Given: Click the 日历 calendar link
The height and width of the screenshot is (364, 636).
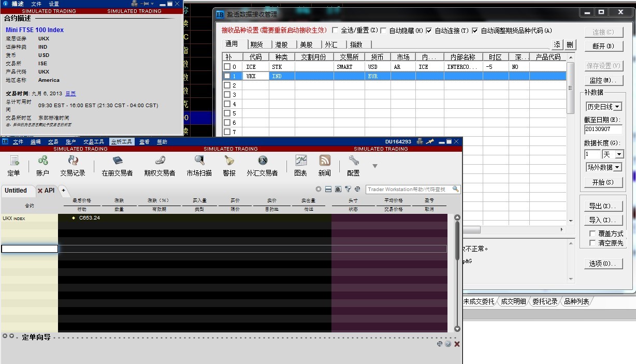Looking at the screenshot, I should [x=70, y=94].
